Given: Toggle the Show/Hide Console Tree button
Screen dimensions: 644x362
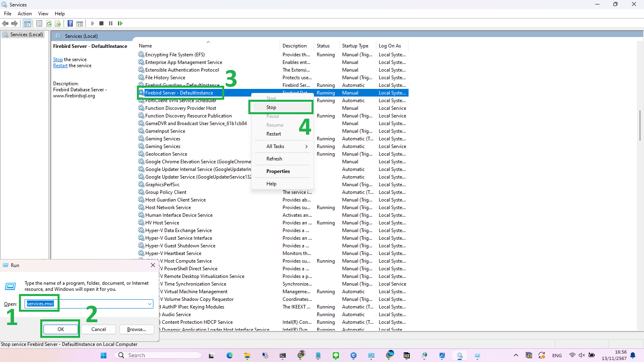Looking at the screenshot, I should [x=27, y=23].
